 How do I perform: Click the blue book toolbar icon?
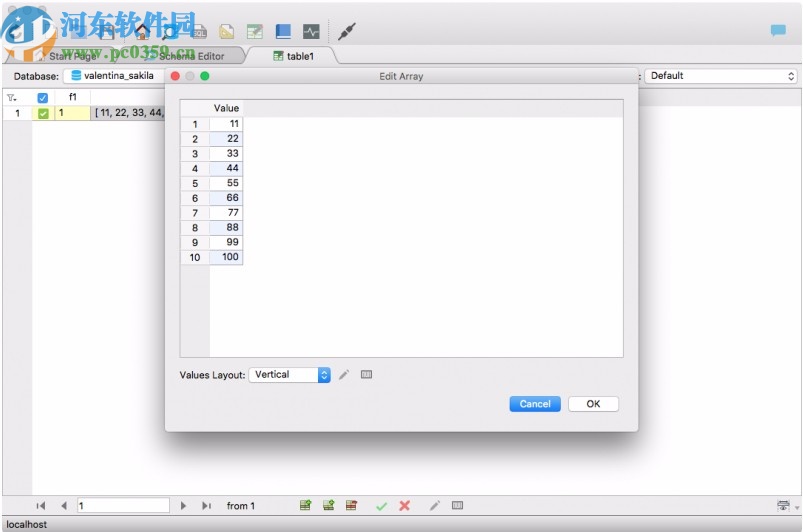[283, 32]
